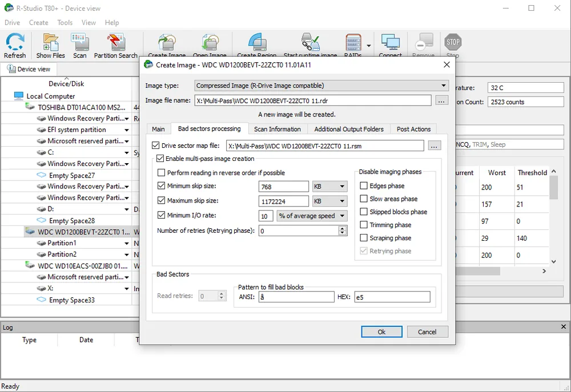Click the Local Computer icon in the tree
This screenshot has height=392, width=571.
pos(19,96)
